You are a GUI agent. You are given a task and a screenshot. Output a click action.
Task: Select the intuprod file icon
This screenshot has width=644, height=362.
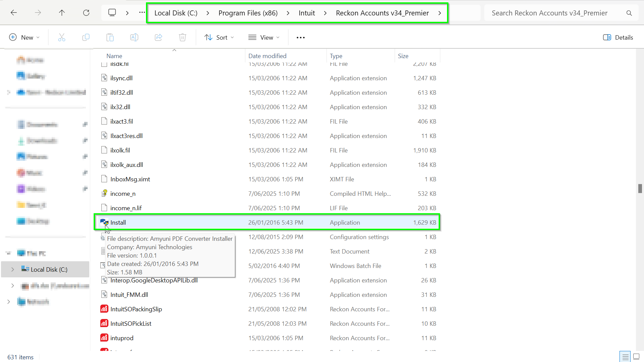coord(104,338)
